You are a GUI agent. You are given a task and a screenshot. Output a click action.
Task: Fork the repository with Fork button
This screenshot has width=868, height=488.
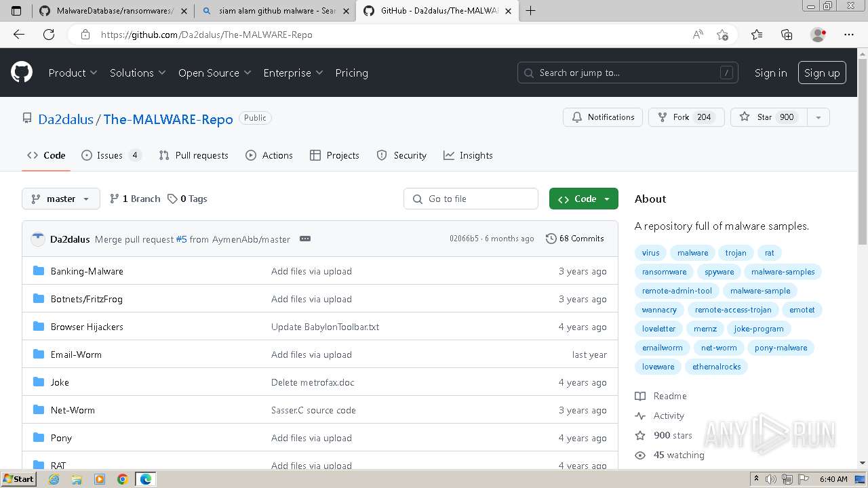(686, 117)
